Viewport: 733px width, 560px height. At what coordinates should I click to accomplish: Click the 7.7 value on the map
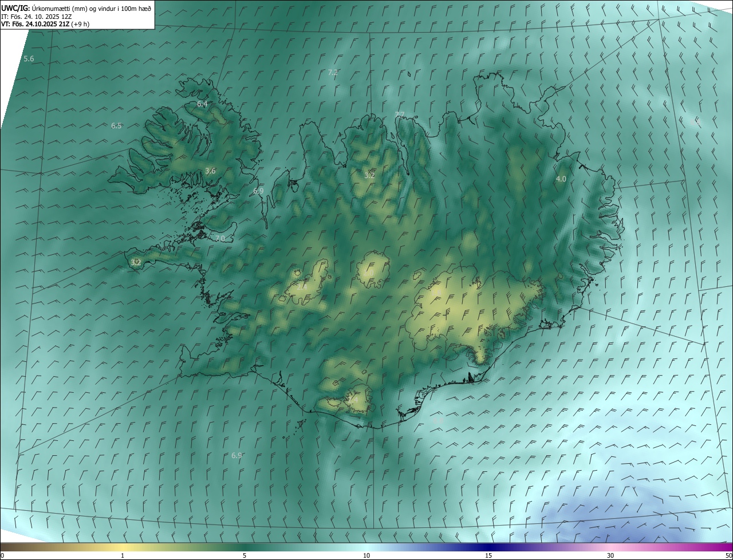point(400,115)
